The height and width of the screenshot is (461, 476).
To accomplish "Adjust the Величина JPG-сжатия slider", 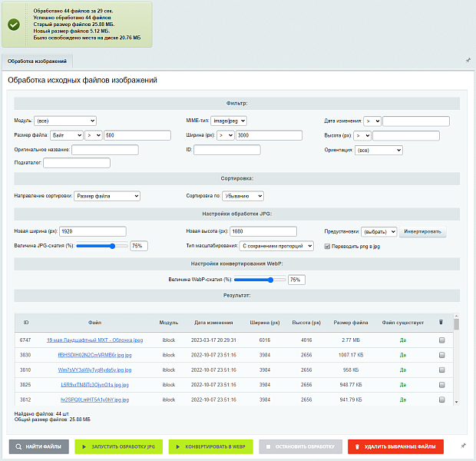I will (x=113, y=246).
